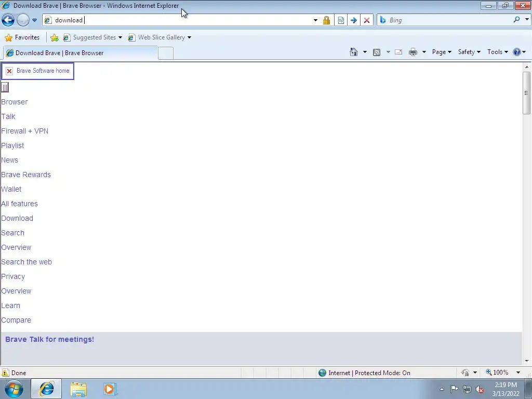Open the Wallet link
The height and width of the screenshot is (399, 532).
point(11,189)
